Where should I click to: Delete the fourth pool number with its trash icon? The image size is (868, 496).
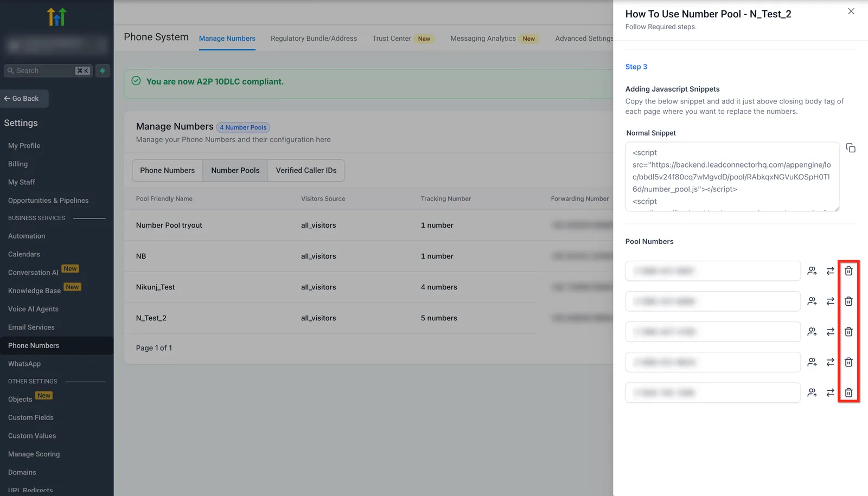849,362
